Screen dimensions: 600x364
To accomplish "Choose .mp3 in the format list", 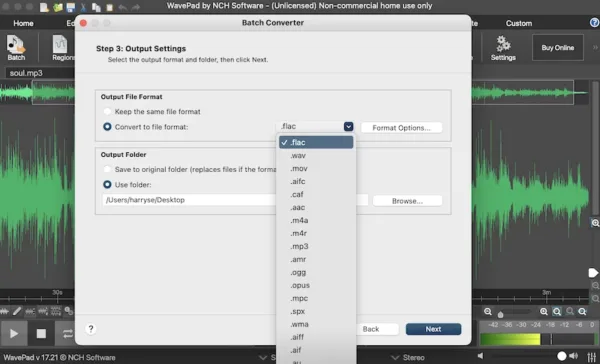I will 316,246.
